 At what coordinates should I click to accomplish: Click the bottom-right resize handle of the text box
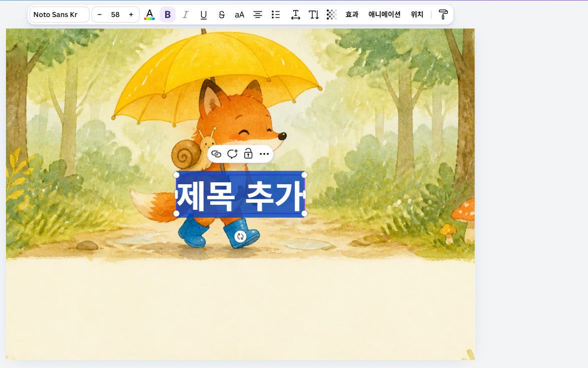tap(304, 213)
